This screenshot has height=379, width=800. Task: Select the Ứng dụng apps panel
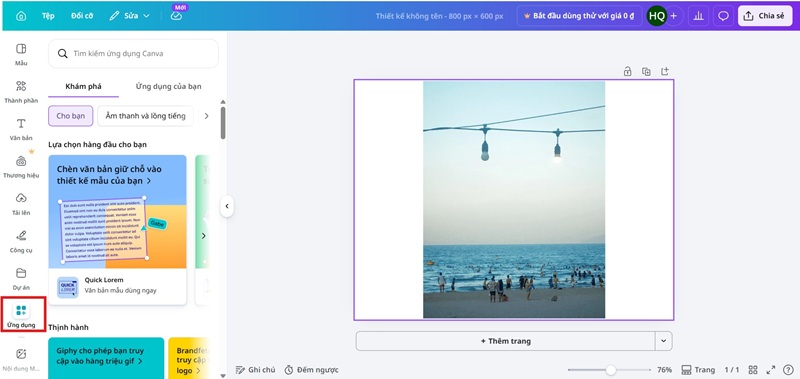point(21,316)
